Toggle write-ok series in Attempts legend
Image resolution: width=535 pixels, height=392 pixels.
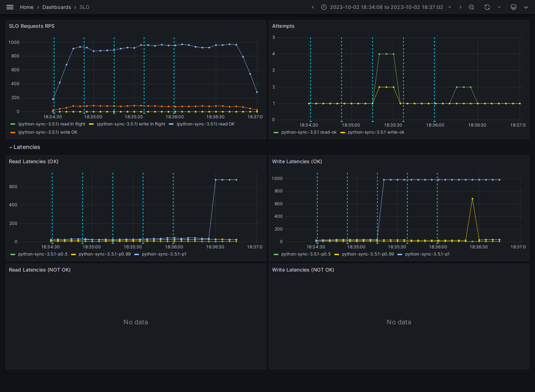tap(376, 132)
